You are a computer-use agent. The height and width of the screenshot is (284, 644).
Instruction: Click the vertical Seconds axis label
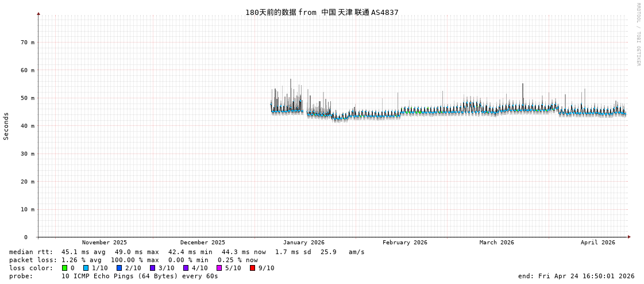click(x=6, y=126)
